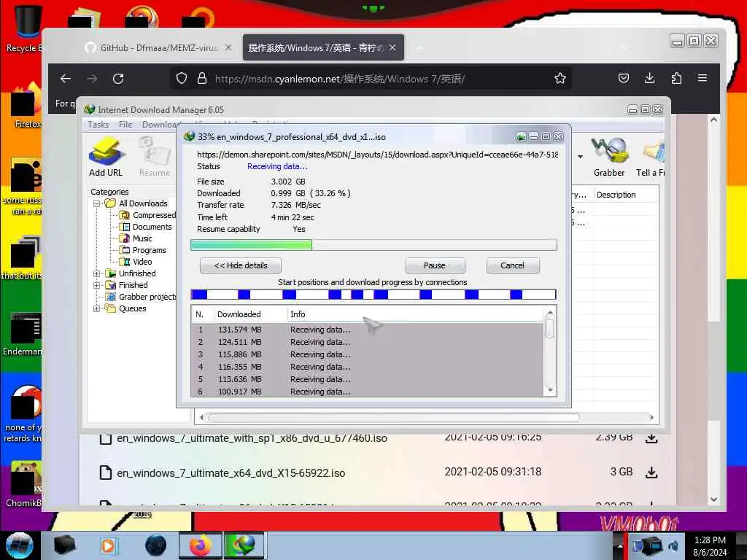The width and height of the screenshot is (747, 560).
Task: Click the green download progress bar
Action: point(373,245)
